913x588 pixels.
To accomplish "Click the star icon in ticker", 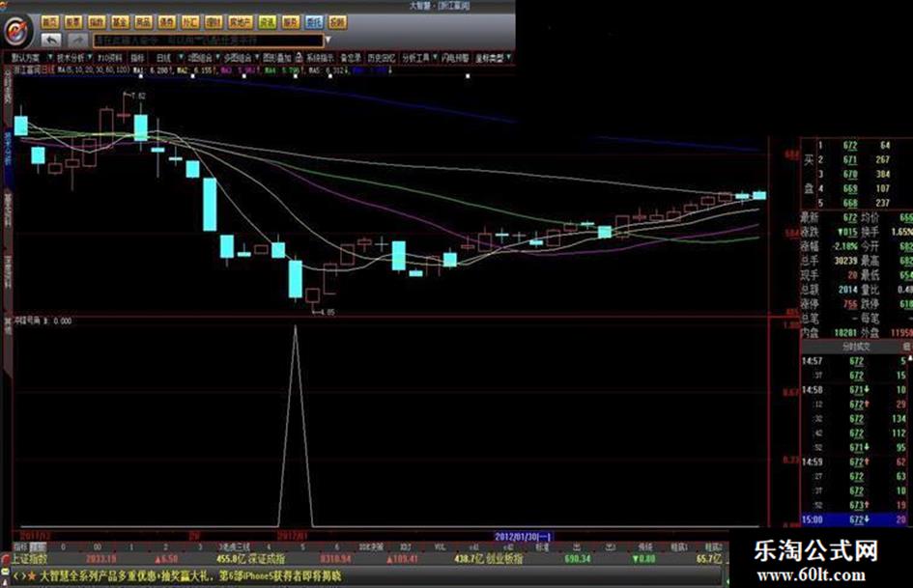I will [x=32, y=576].
